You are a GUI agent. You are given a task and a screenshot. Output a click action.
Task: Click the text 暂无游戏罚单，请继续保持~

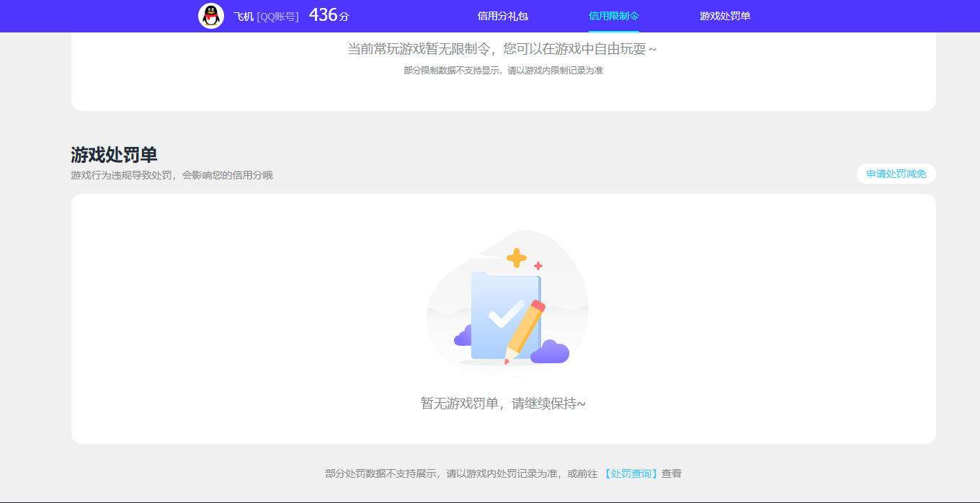[503, 404]
